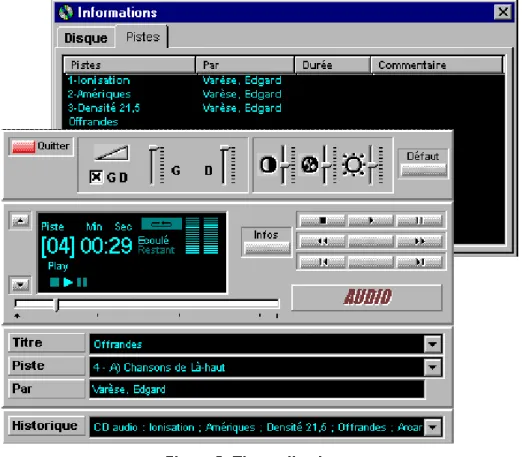Click the Historique field text
522x457 pixels.
(x=257, y=427)
